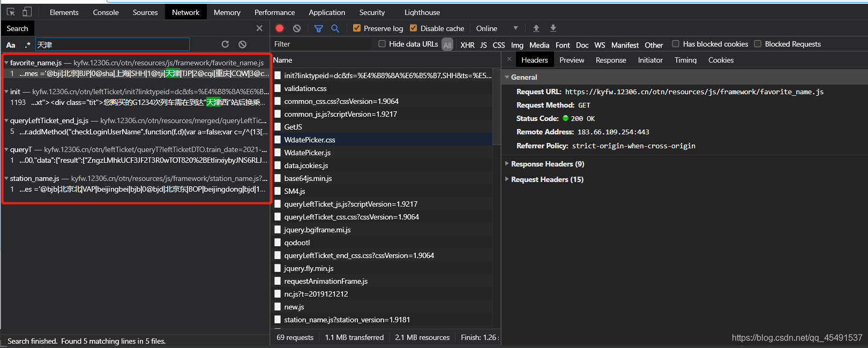The height and width of the screenshot is (348, 868).
Task: Select jquery.fly.min.js request row
Action: click(383, 268)
